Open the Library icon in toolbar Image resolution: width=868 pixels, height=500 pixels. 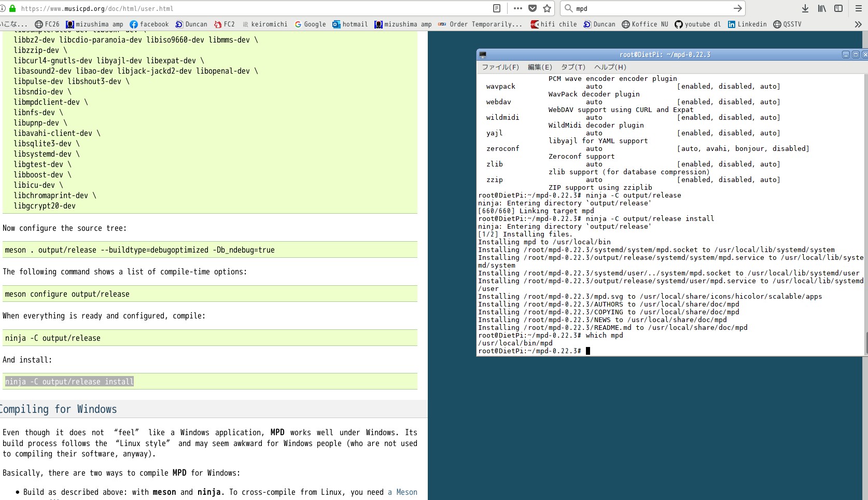pyautogui.click(x=822, y=8)
